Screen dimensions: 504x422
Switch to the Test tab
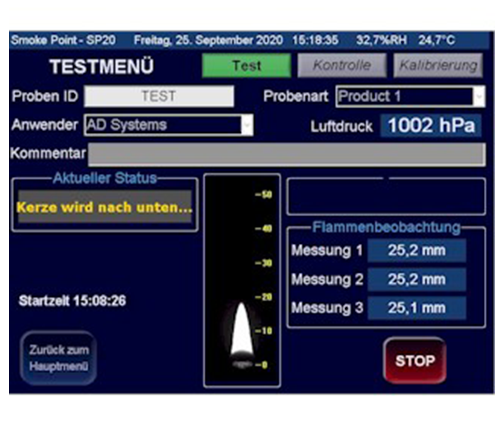[246, 66]
